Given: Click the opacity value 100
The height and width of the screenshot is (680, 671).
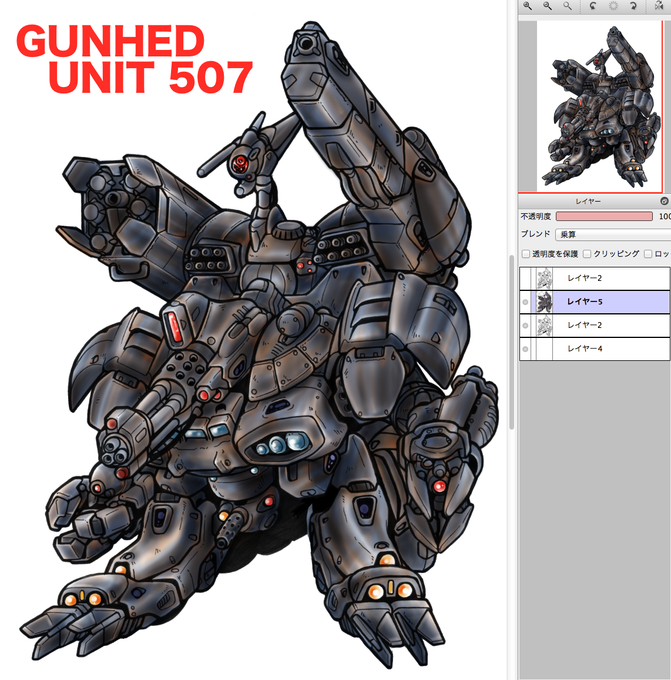Looking at the screenshot, I should pyautogui.click(x=664, y=216).
